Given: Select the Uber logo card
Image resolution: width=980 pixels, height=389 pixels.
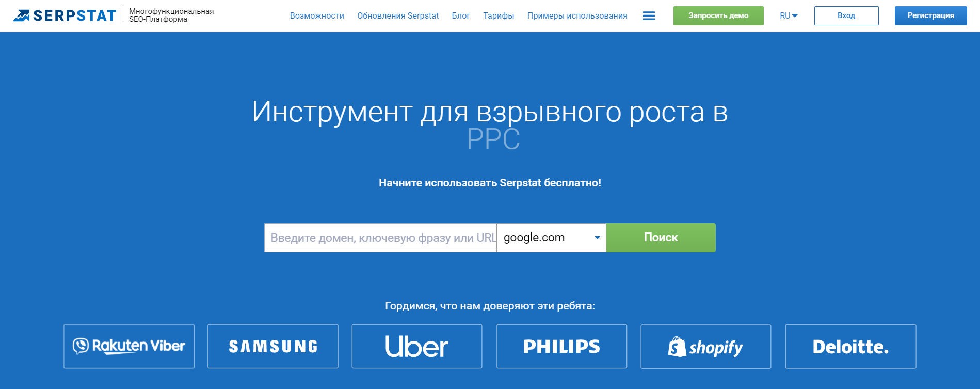Looking at the screenshot, I should 417,346.
